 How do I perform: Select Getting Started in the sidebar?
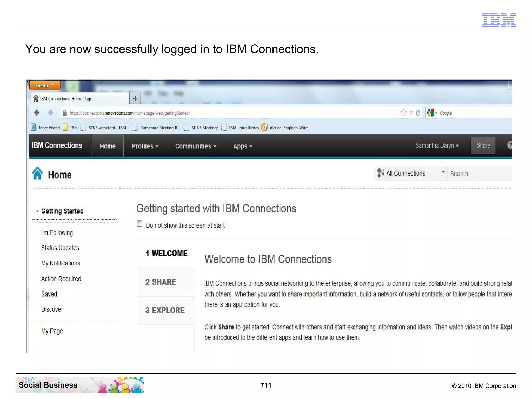62,211
